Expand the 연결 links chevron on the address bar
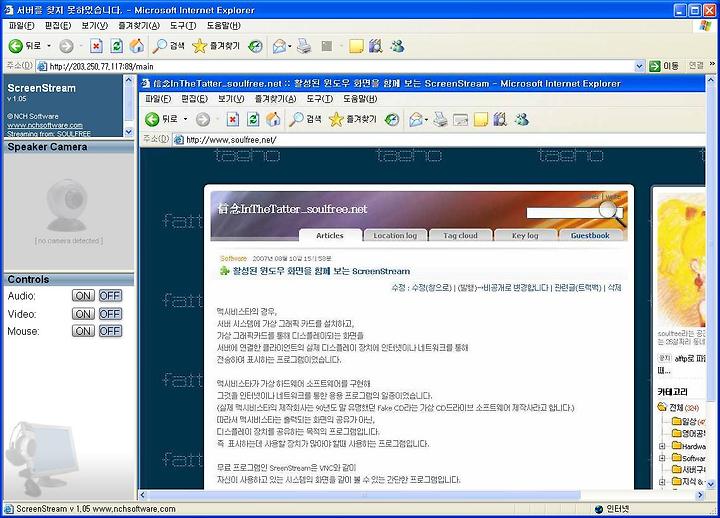Image resolution: width=720 pixels, height=518 pixels. [712, 64]
